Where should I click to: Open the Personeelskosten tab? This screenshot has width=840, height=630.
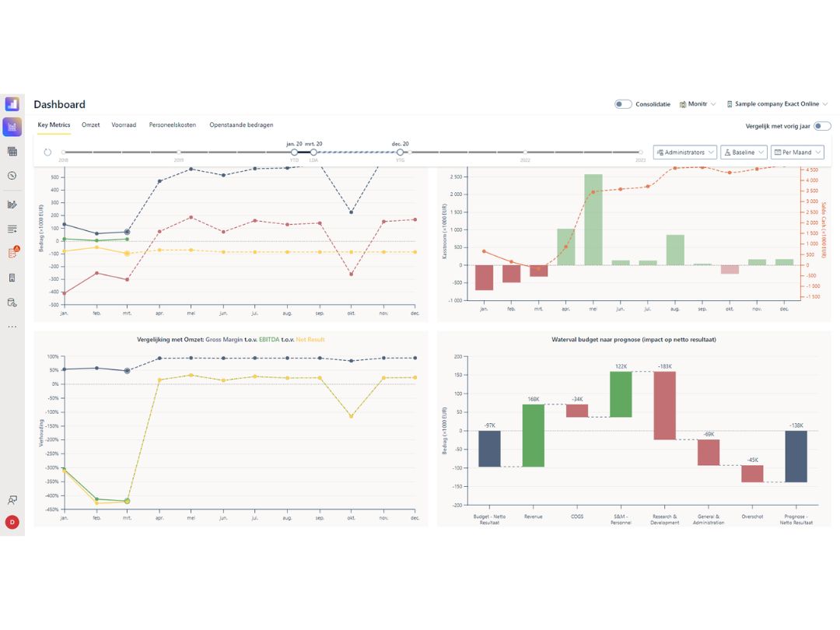pos(173,124)
